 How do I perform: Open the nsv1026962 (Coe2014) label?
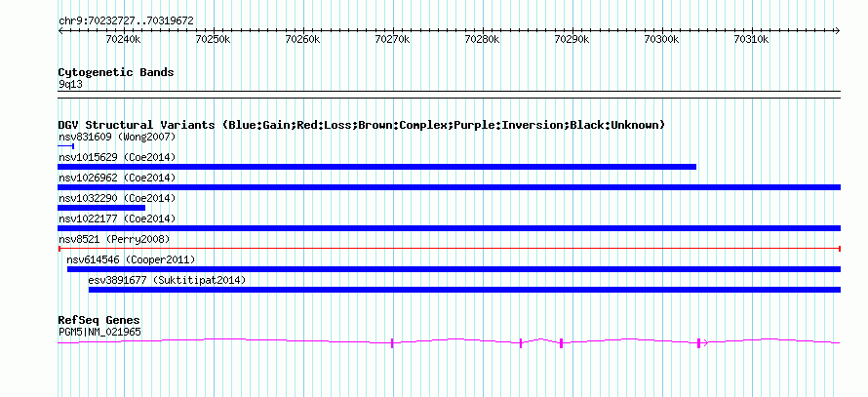117,178
